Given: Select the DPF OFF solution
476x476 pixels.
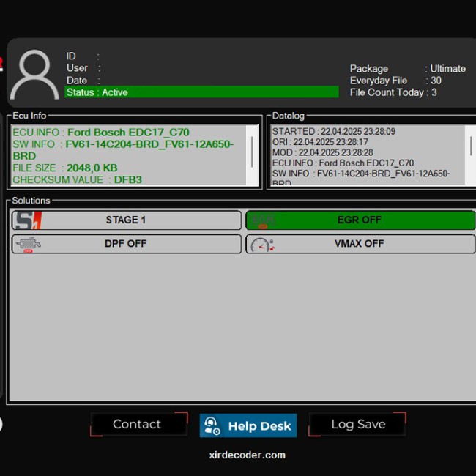Looking at the screenshot, I should tap(126, 244).
